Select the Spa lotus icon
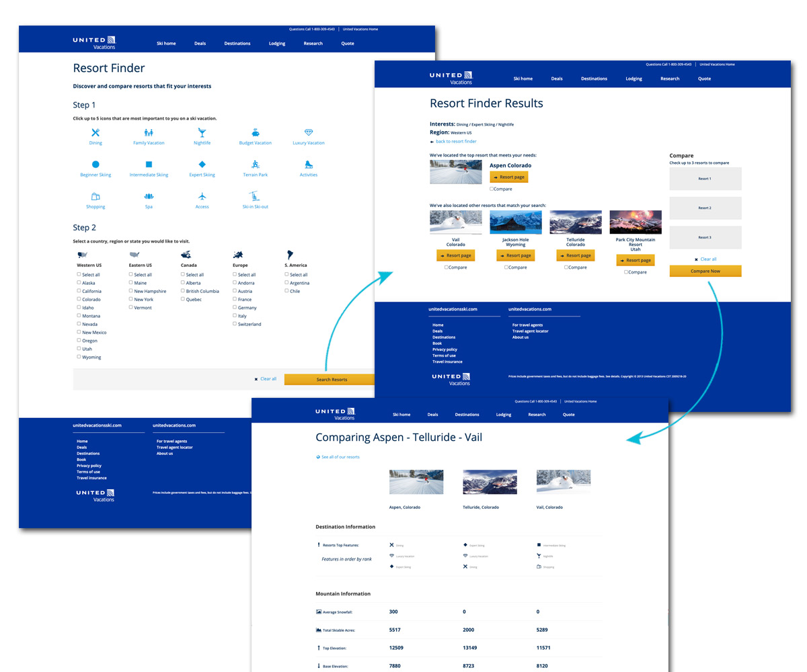Viewport: 807px width, 672px height. click(149, 196)
